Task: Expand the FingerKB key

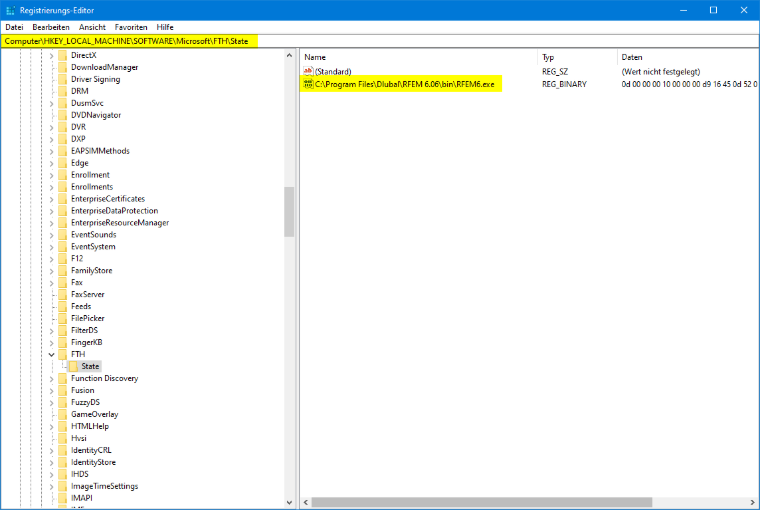Action: [51, 342]
